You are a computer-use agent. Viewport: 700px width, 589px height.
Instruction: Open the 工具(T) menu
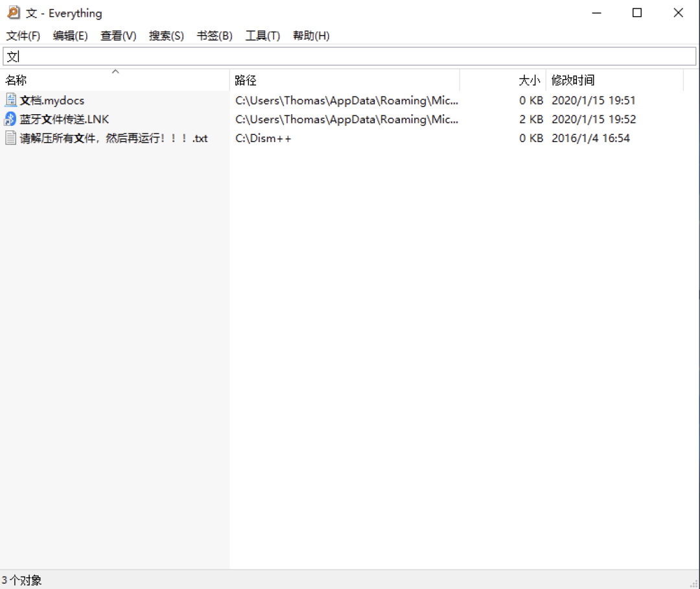pyautogui.click(x=262, y=36)
